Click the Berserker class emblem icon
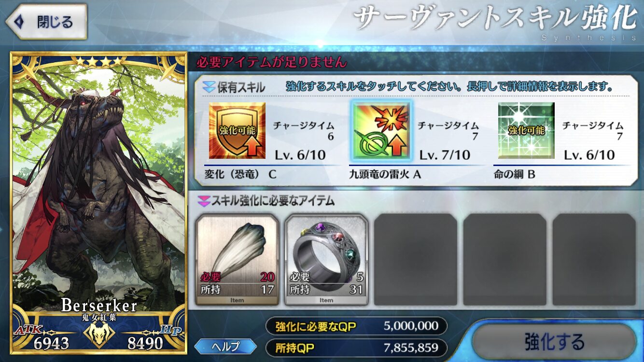 [x=99, y=334]
